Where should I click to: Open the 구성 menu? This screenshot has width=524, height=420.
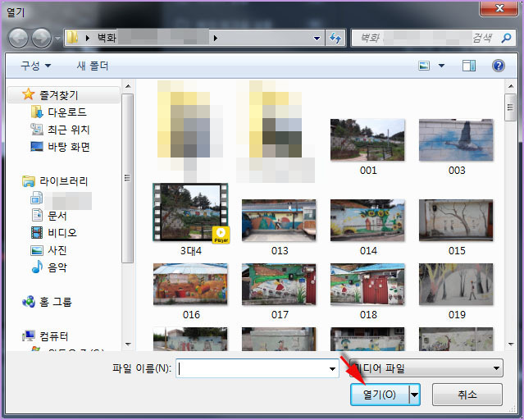36,66
